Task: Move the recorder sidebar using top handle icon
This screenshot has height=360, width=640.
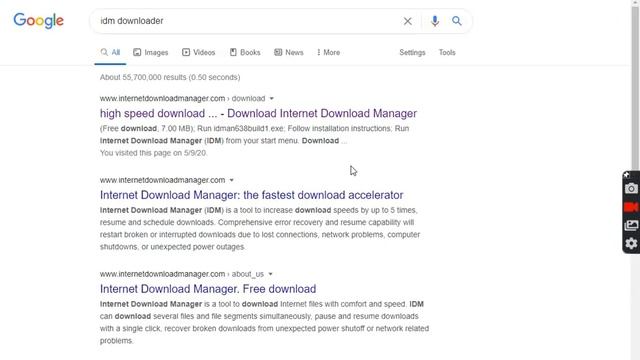Action: click(x=627, y=175)
